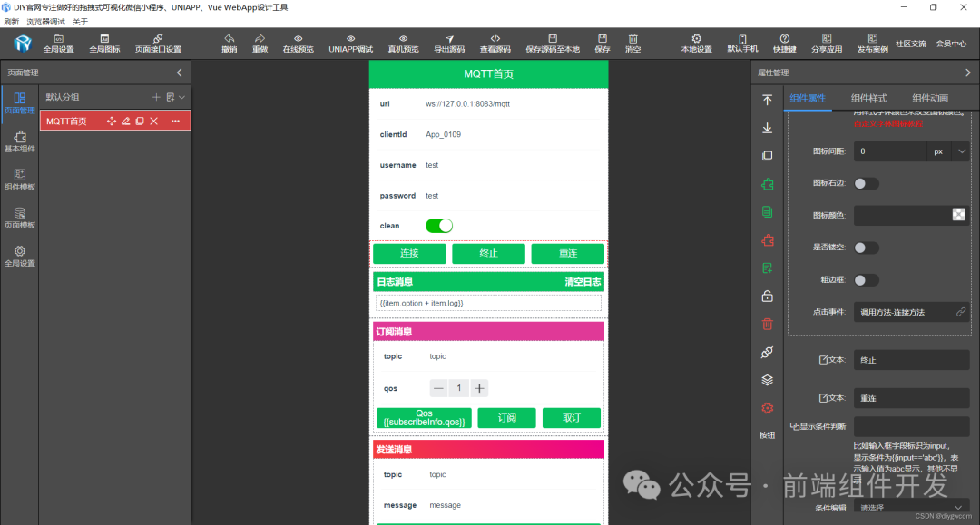Screen dimensions: 980x525
Task: Open 本地设置 local settings
Action: [696, 44]
